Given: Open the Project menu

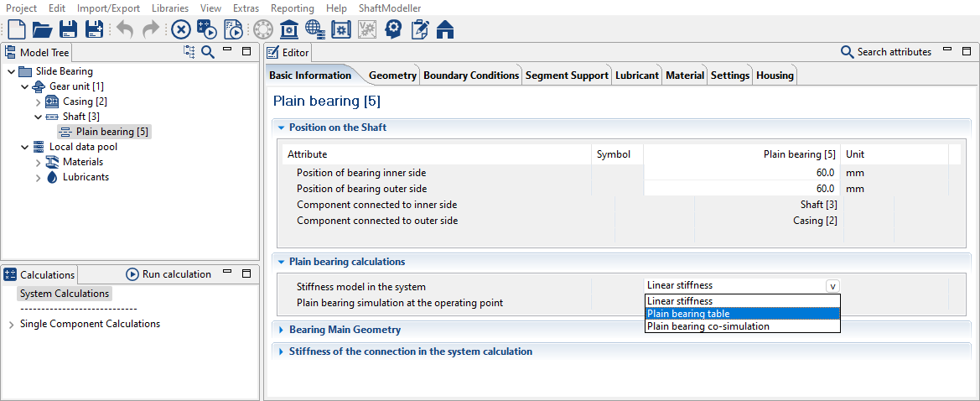Looking at the screenshot, I should click(21, 8).
